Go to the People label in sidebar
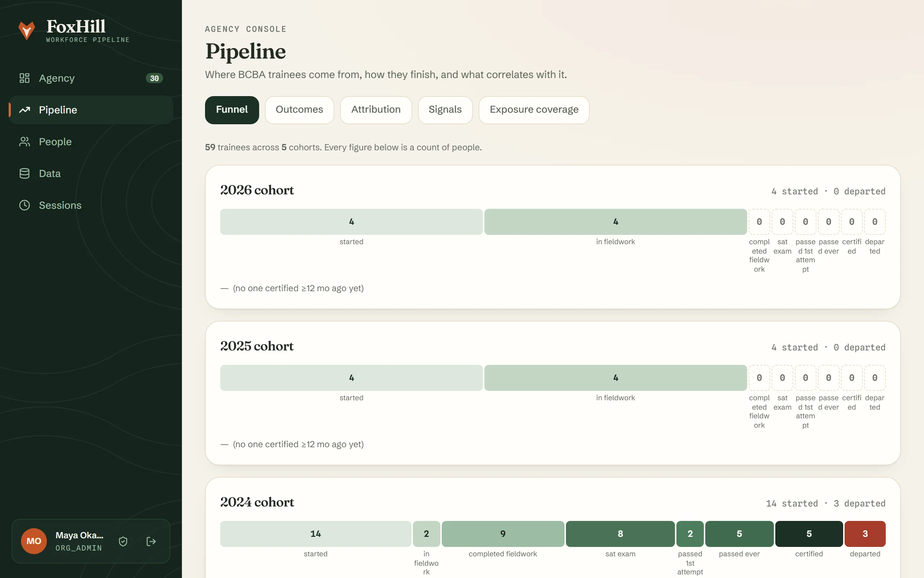924x578 pixels. [55, 142]
